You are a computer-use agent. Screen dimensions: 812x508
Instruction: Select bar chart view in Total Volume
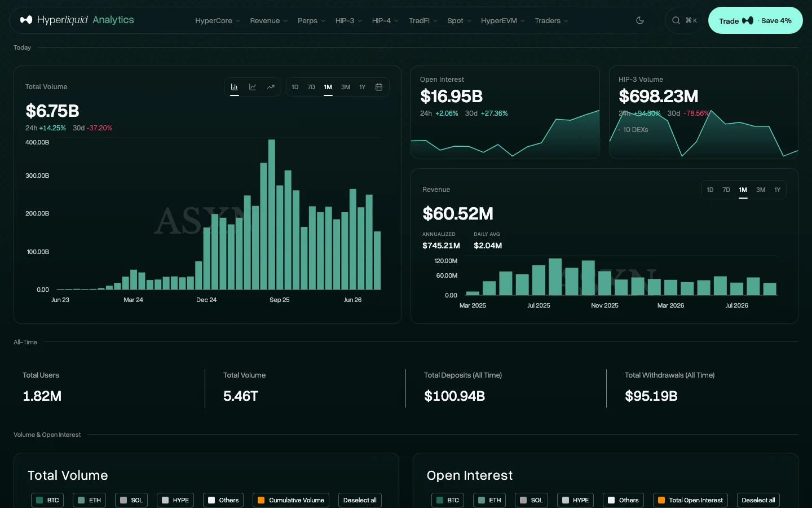pos(235,87)
